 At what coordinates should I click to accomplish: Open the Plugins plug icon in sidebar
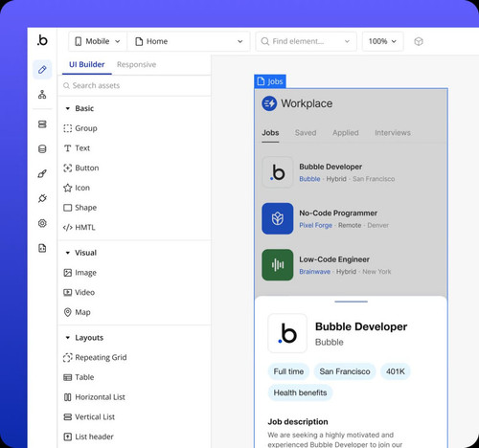[x=42, y=198]
